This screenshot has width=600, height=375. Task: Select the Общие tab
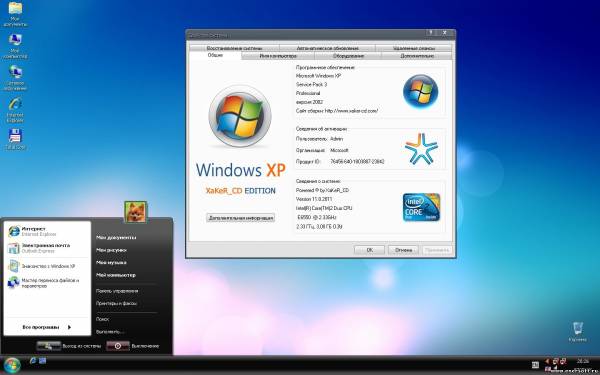tap(215, 55)
